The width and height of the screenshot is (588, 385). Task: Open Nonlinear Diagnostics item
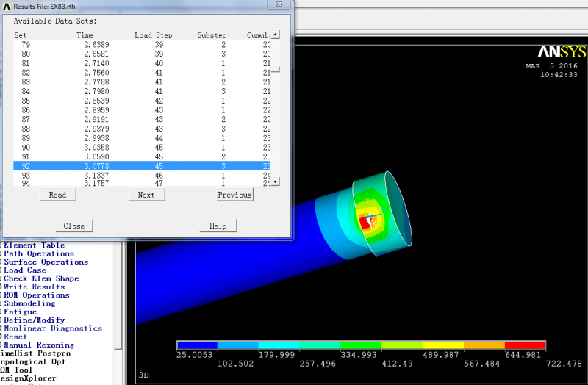[53, 328]
